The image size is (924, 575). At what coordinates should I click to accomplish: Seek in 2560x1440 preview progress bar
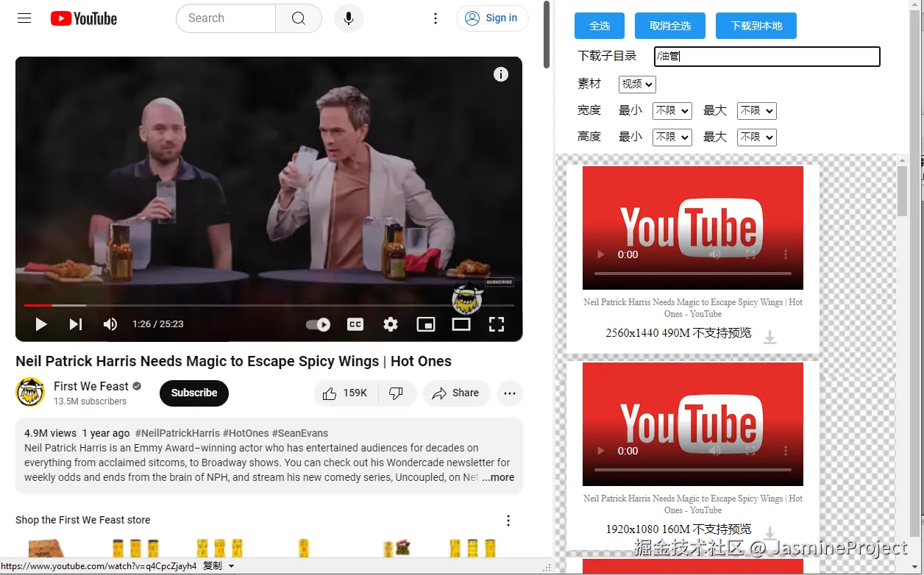[x=693, y=274]
